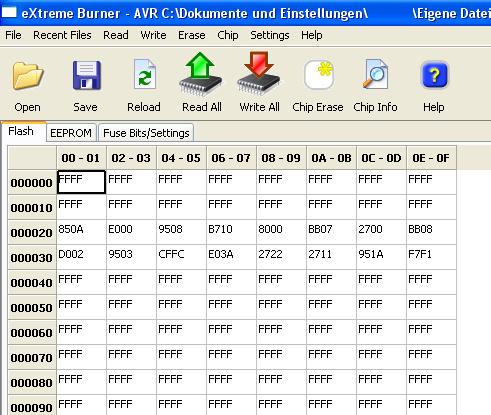Image resolution: width=491 pixels, height=415 pixels.
Task: Click the Chip Info magnifier icon
Action: tap(375, 74)
